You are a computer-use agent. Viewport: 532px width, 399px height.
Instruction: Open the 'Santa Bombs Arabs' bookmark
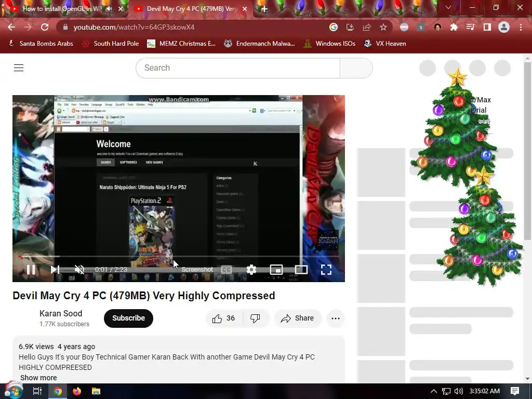point(41,44)
